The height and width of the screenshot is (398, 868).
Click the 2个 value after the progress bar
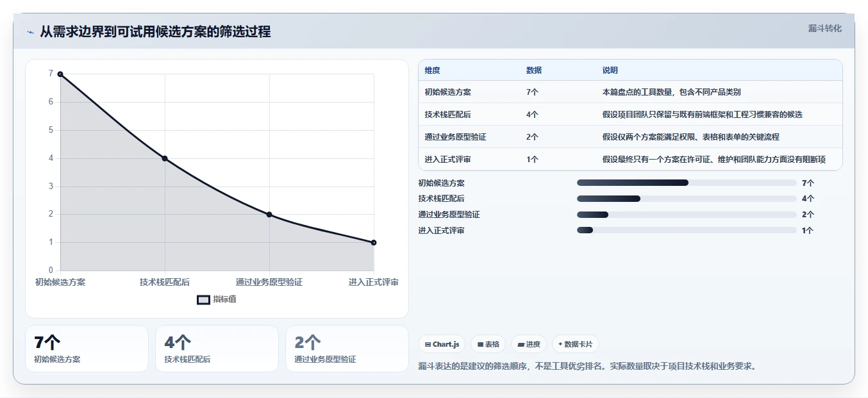(x=808, y=215)
